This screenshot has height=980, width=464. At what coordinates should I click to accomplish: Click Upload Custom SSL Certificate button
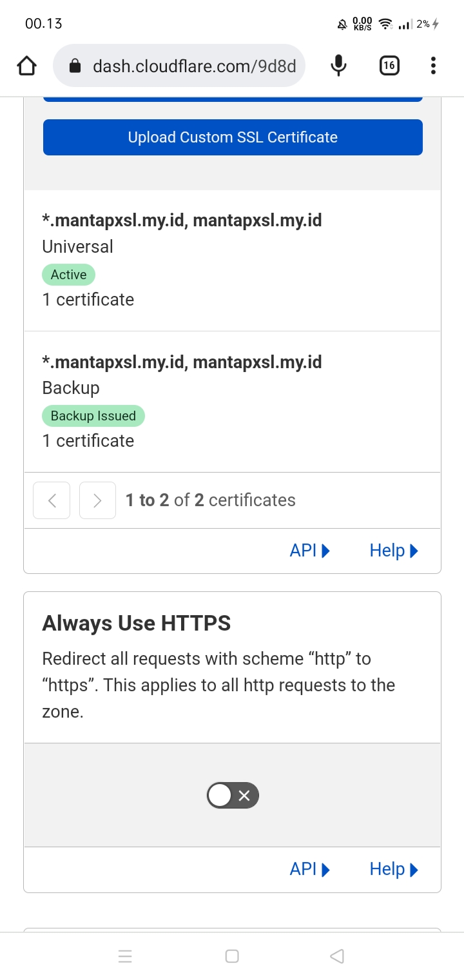[x=233, y=137]
